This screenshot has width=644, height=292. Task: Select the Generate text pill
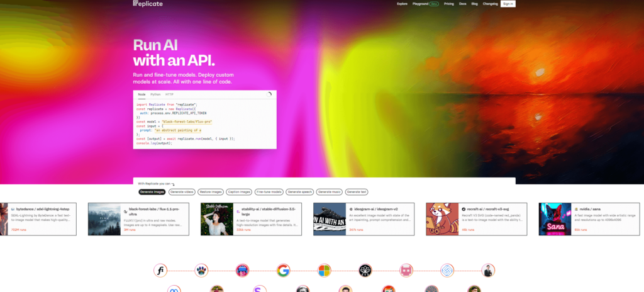(357, 192)
